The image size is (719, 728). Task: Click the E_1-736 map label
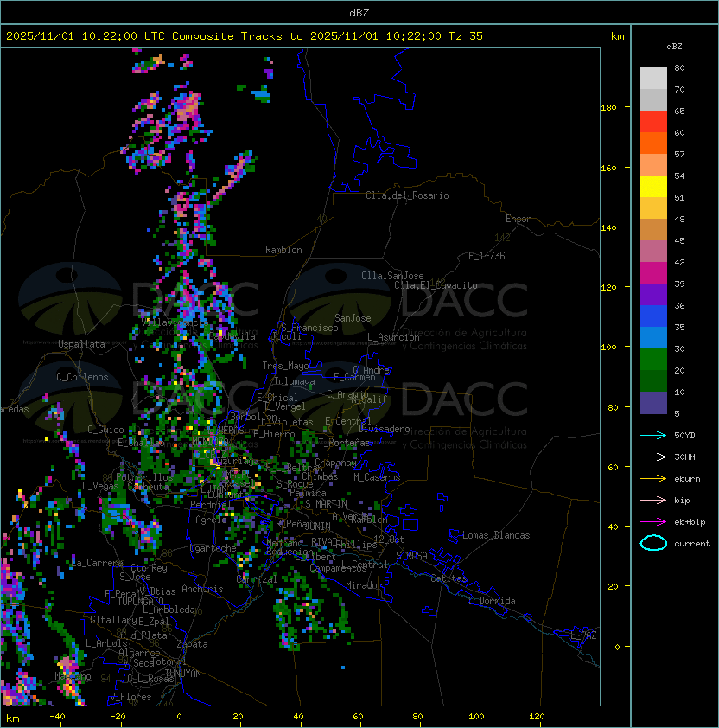487,256
